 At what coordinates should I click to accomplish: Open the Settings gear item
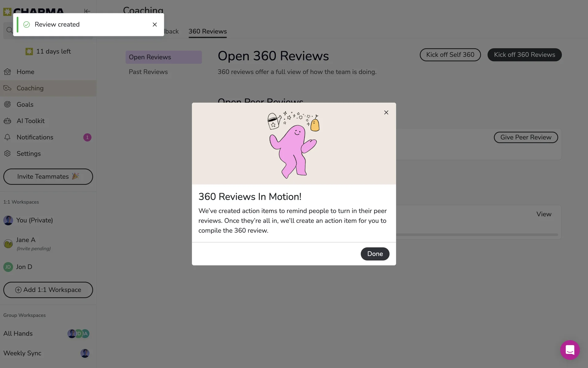[x=28, y=154]
